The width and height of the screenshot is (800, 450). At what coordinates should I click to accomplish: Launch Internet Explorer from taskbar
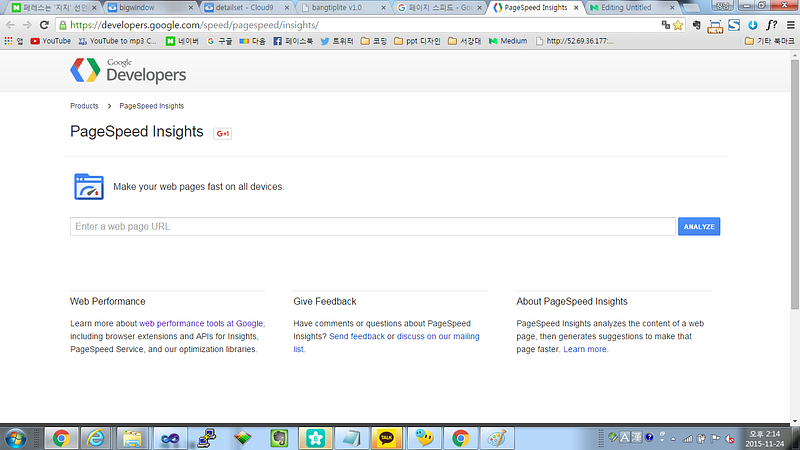(96, 438)
